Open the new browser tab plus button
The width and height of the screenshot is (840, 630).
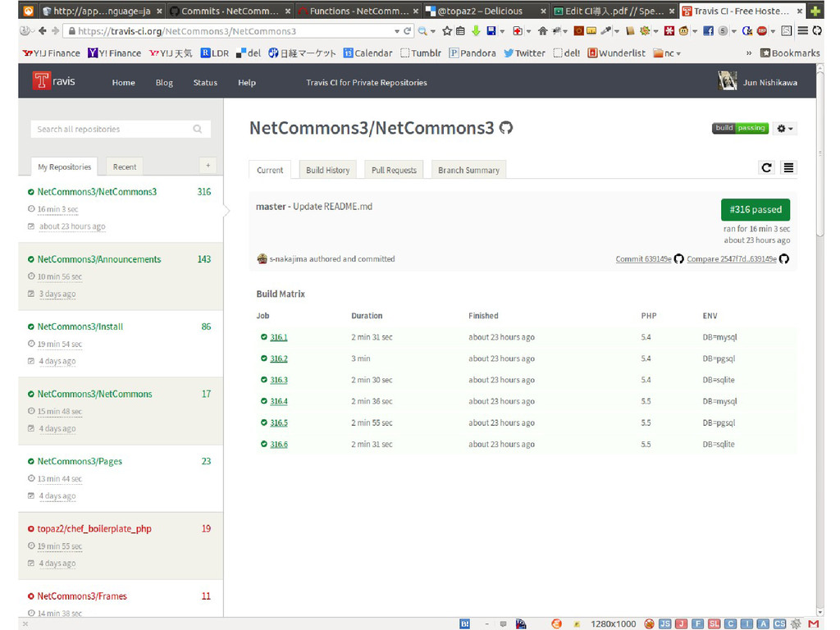click(815, 11)
